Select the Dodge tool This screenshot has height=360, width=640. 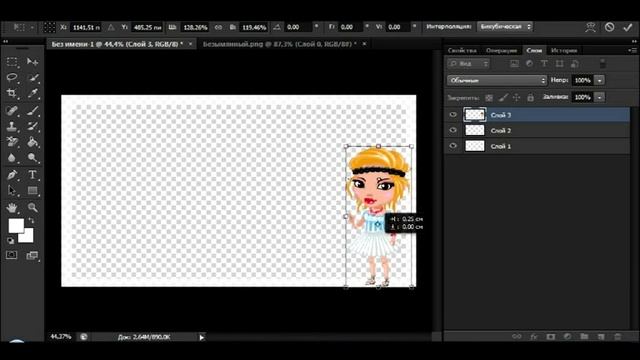(x=32, y=158)
